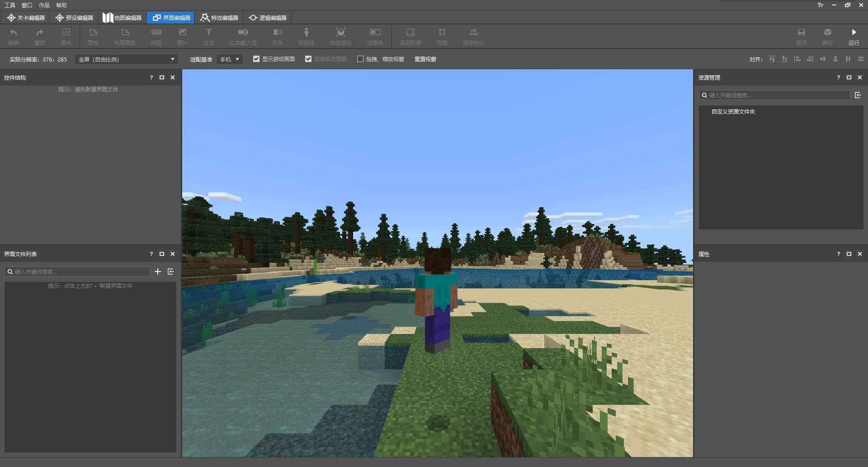Toggle the 显示游戏画面 checkbox
Image resolution: width=868 pixels, height=467 pixels.
tap(256, 59)
